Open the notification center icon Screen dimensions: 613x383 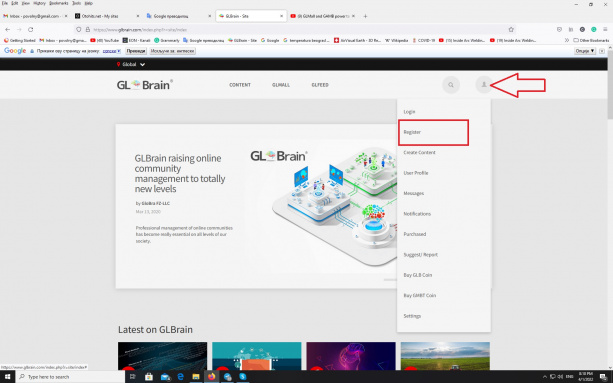(x=603, y=377)
